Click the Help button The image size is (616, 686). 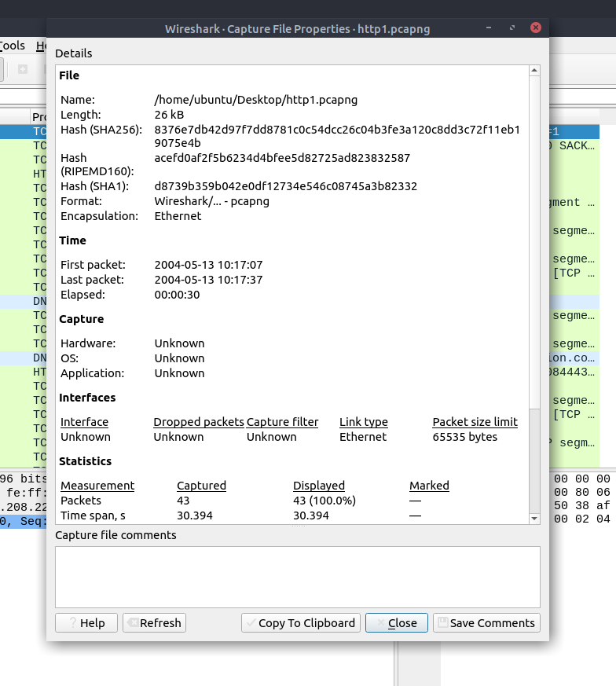pyautogui.click(x=86, y=622)
